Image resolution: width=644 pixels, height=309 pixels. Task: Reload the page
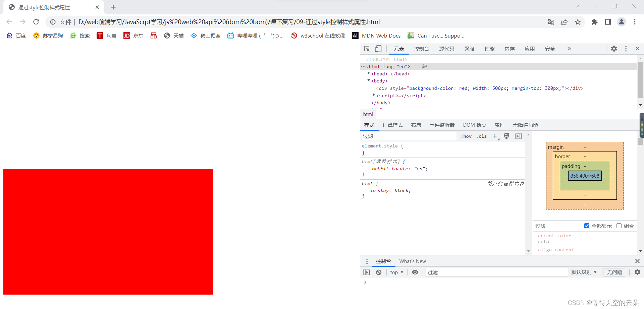[x=36, y=22]
